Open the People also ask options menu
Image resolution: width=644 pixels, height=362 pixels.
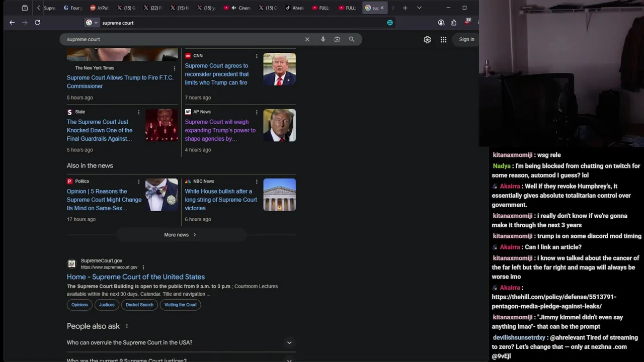(x=127, y=326)
